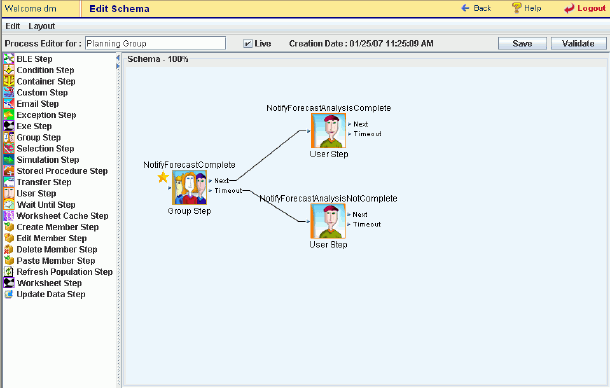Select the Create Member Step icon

click(x=9, y=227)
